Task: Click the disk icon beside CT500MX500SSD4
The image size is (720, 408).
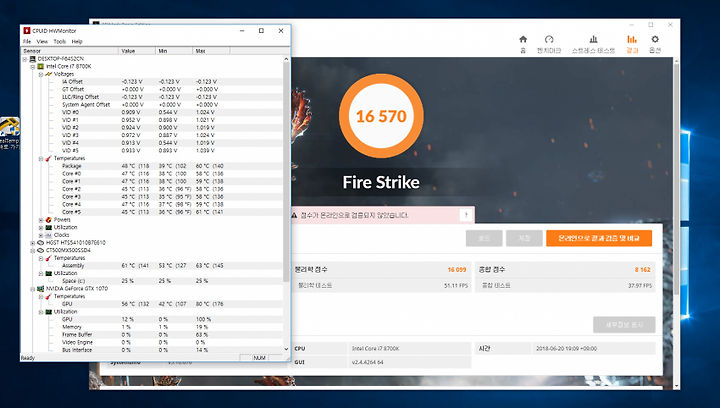Action: tap(40, 250)
